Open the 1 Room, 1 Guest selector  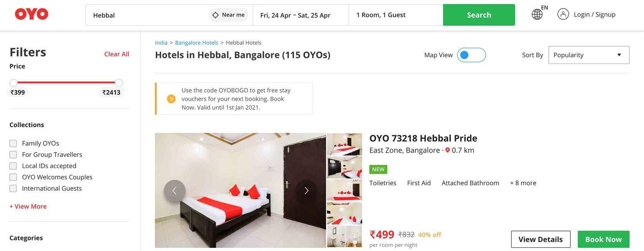(396, 15)
